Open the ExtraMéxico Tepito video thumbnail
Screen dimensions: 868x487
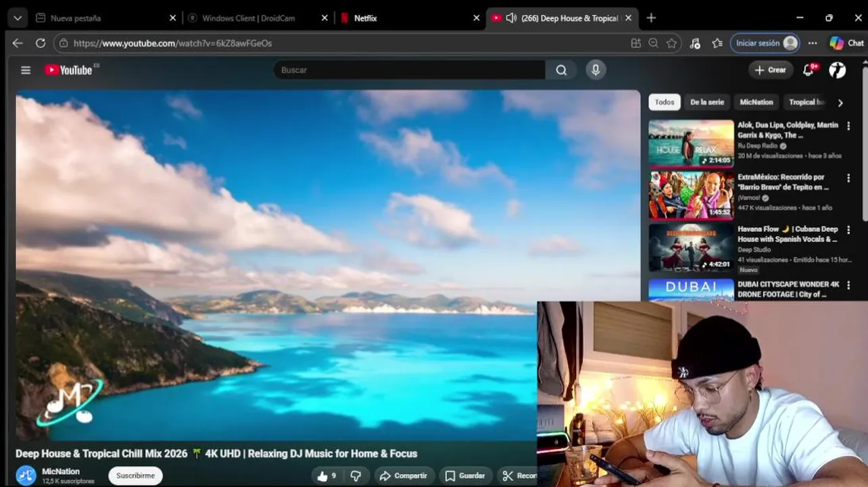[x=691, y=195]
